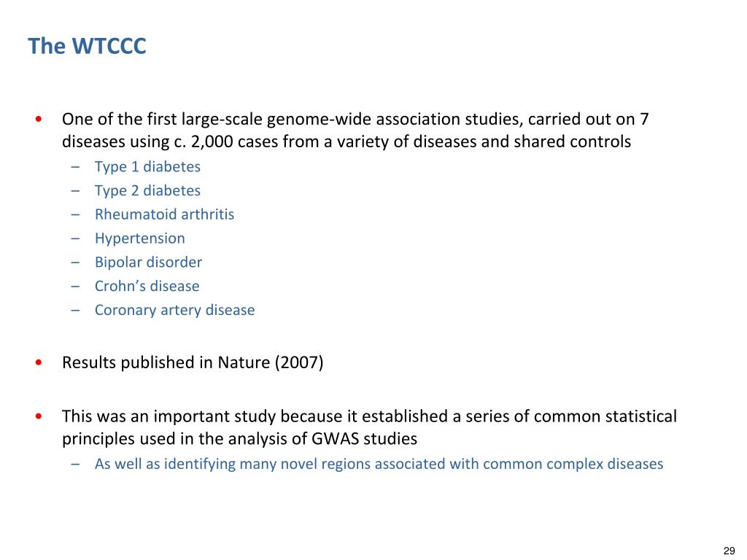Screen dimensions: 747x560
Task: Click the slide number 29
Action: [729, 551]
